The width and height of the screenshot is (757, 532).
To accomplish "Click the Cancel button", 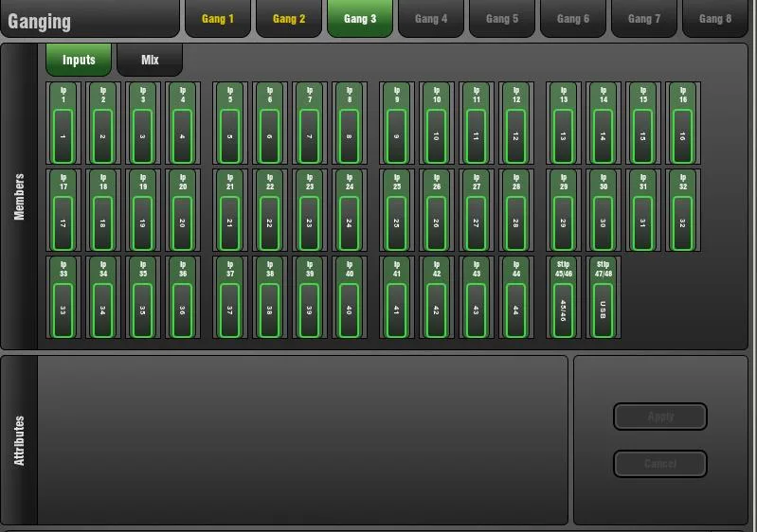I will (x=660, y=464).
